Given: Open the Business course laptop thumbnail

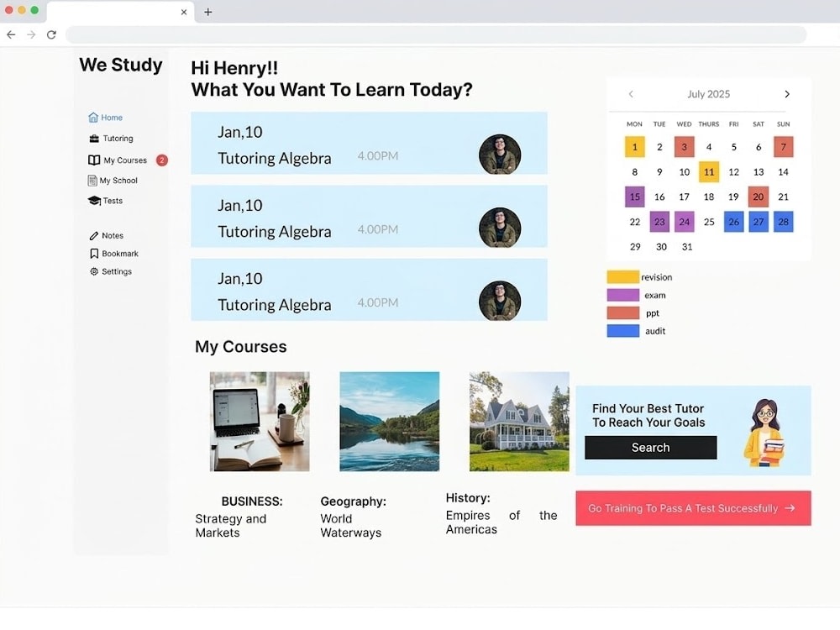Looking at the screenshot, I should [x=260, y=422].
